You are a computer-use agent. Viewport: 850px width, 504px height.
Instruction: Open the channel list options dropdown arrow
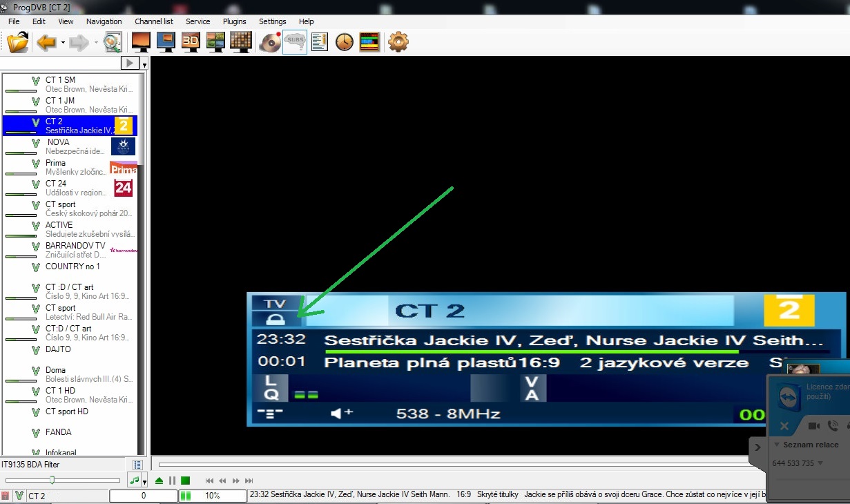[144, 65]
